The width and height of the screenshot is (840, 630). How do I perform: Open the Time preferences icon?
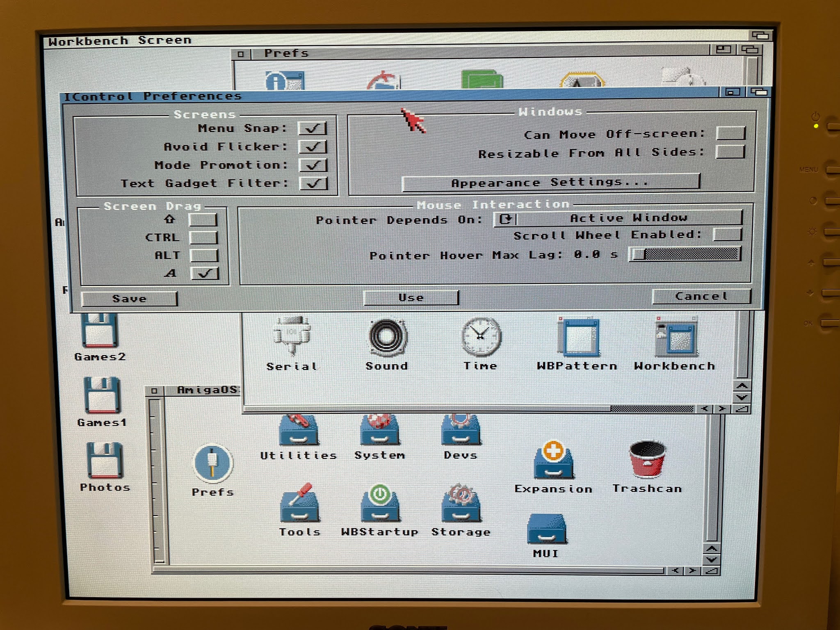(481, 337)
